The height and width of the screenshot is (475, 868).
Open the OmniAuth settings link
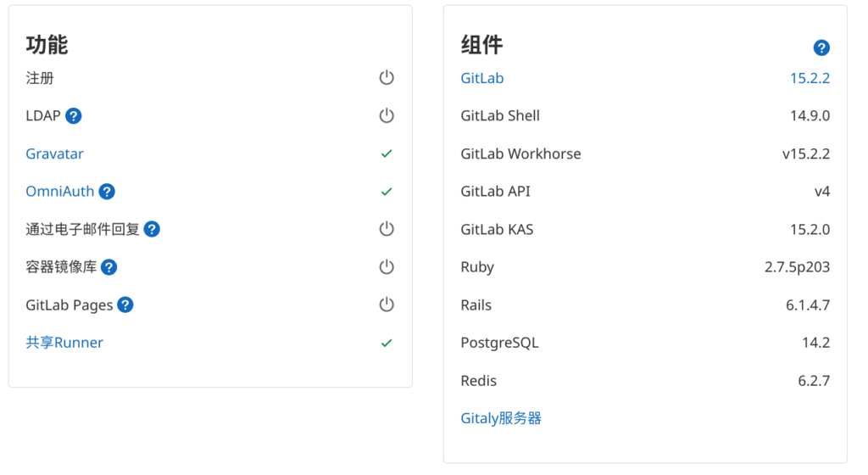[59, 192]
